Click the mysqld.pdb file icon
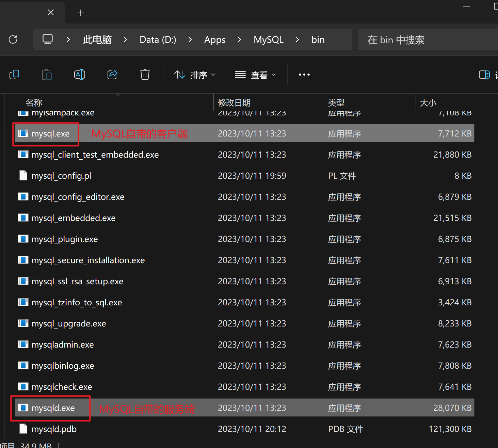The height and width of the screenshot is (448, 498). point(23,429)
